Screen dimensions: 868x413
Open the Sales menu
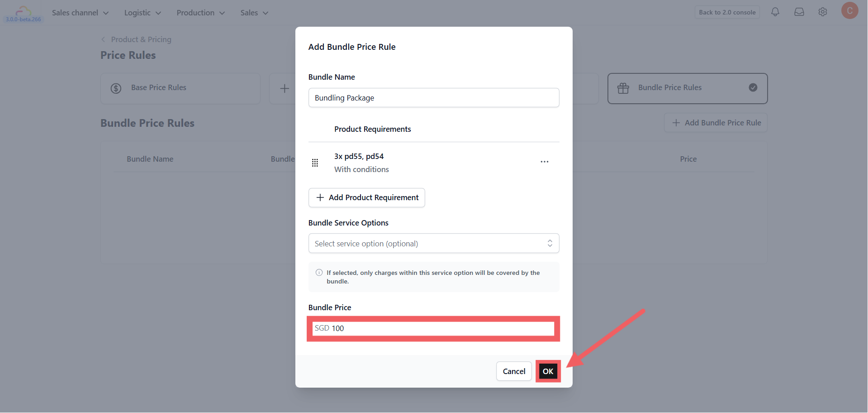(x=254, y=13)
